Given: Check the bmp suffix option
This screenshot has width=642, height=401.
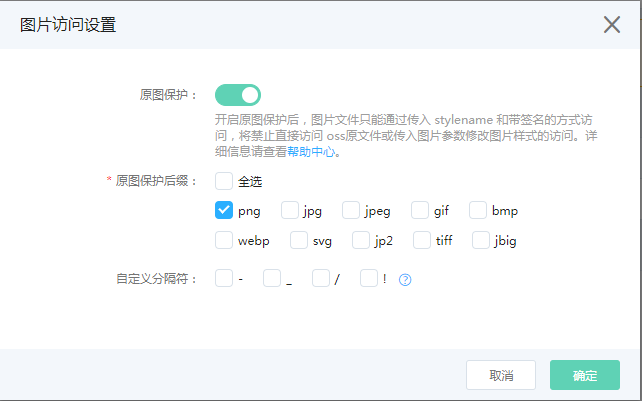Looking at the screenshot, I should coord(478,210).
